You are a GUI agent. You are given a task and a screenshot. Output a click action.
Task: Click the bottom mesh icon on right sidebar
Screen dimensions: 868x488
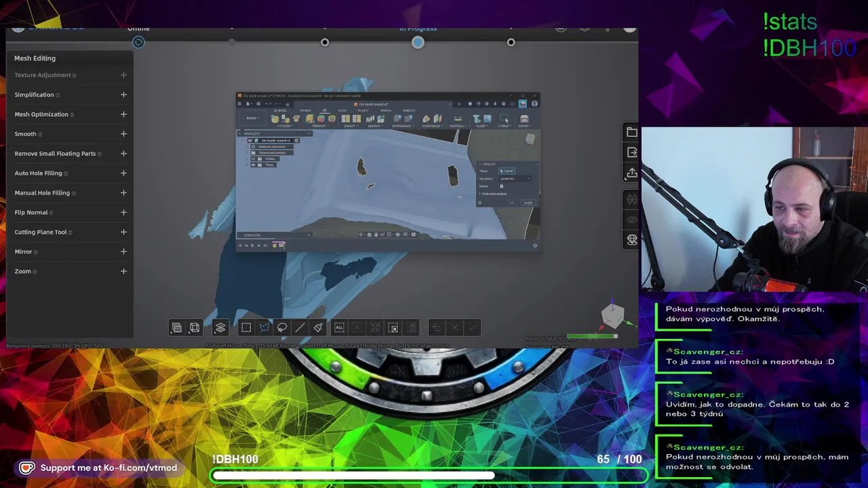tap(632, 240)
